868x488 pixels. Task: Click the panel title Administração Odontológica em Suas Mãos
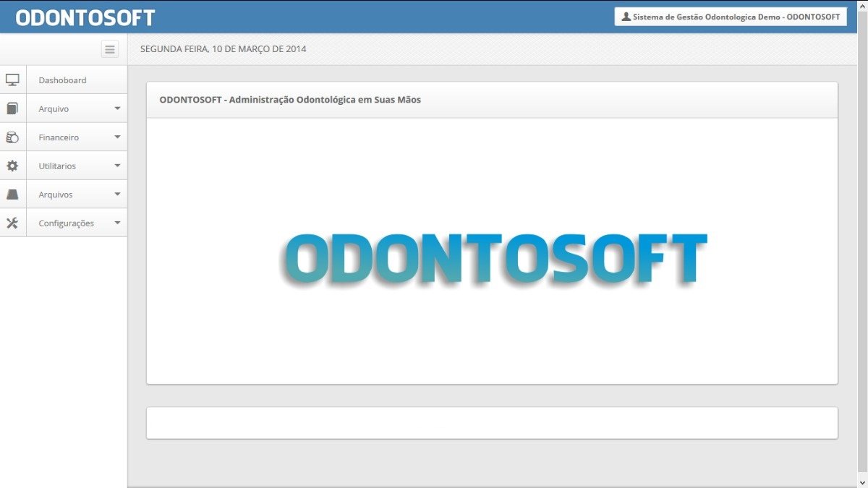pos(325,100)
